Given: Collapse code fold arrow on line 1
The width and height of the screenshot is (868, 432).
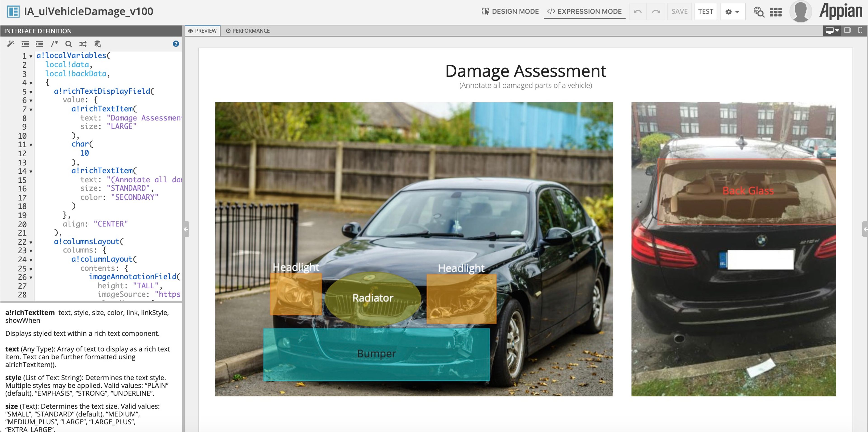Looking at the screenshot, I should pyautogui.click(x=31, y=56).
